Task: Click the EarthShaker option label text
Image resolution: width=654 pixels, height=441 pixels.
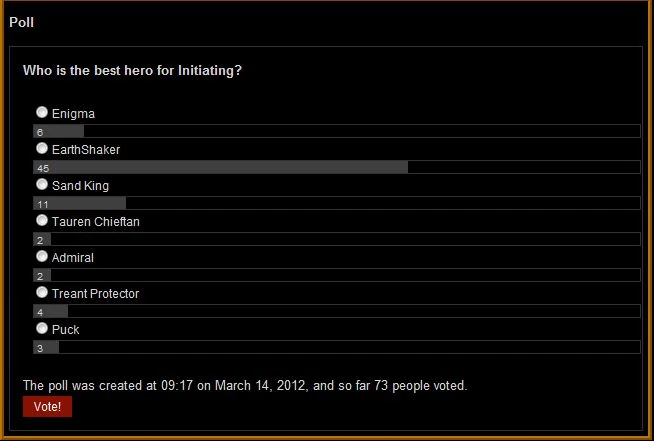Action: coord(86,150)
